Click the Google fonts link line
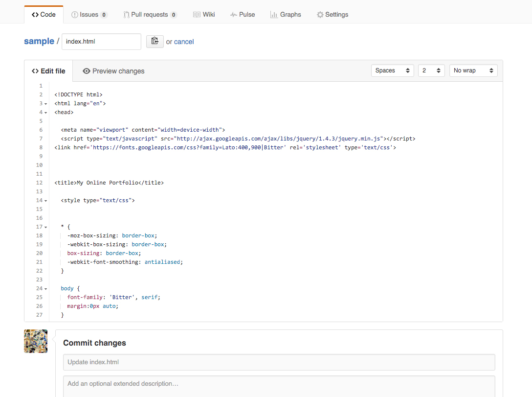The height and width of the screenshot is (397, 532). coord(225,147)
